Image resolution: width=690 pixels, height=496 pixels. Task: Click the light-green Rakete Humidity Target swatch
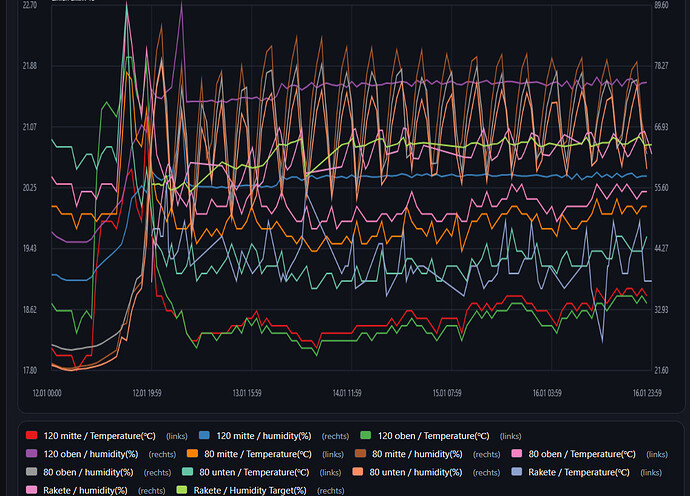coord(180,489)
